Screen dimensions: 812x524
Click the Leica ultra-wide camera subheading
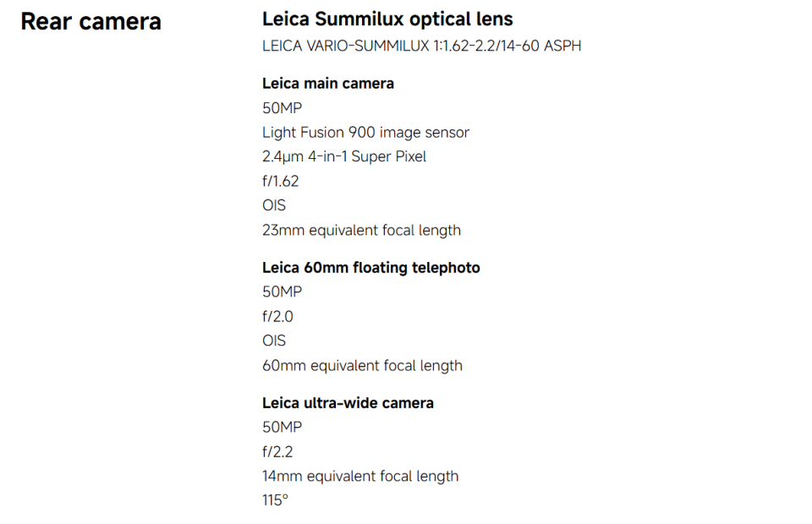348,403
